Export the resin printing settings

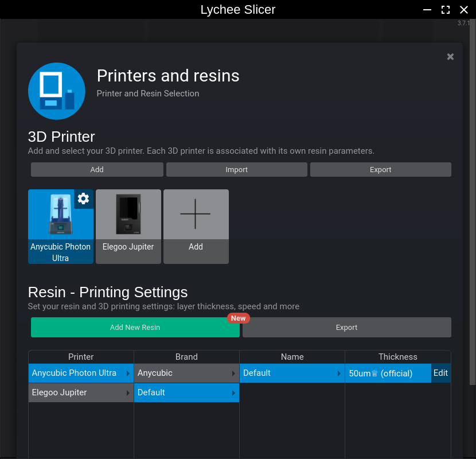tap(346, 328)
